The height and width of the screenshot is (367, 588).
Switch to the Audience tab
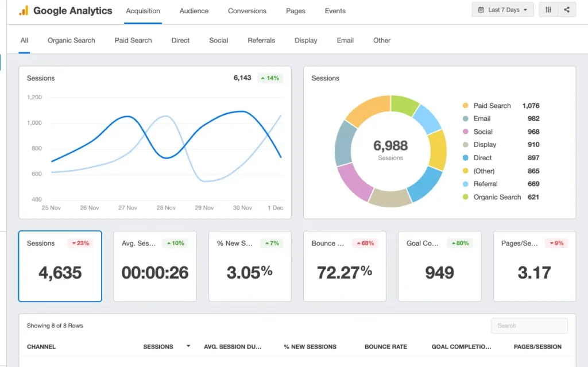click(194, 11)
